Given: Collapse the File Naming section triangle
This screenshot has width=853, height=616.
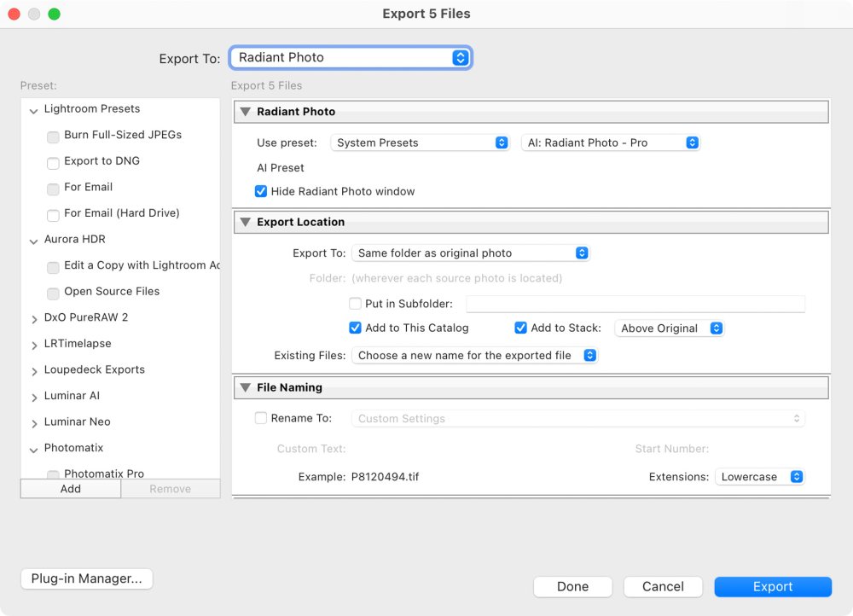Looking at the screenshot, I should coord(246,387).
